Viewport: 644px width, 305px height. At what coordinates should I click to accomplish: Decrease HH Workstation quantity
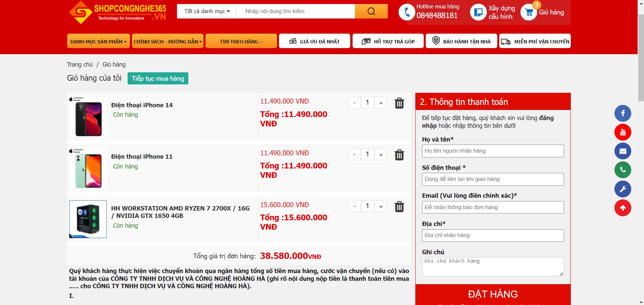355,206
